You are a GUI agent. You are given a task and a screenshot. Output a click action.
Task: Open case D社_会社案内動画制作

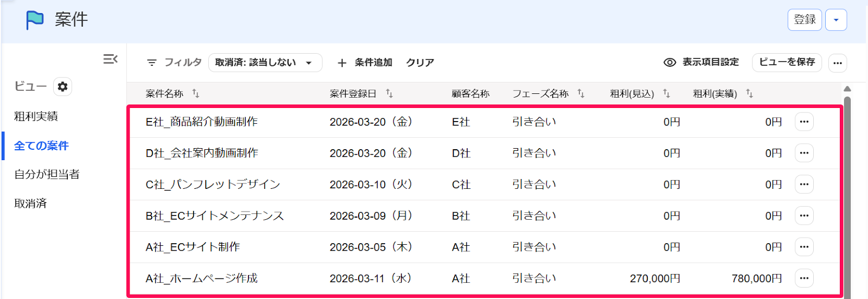[x=201, y=154]
